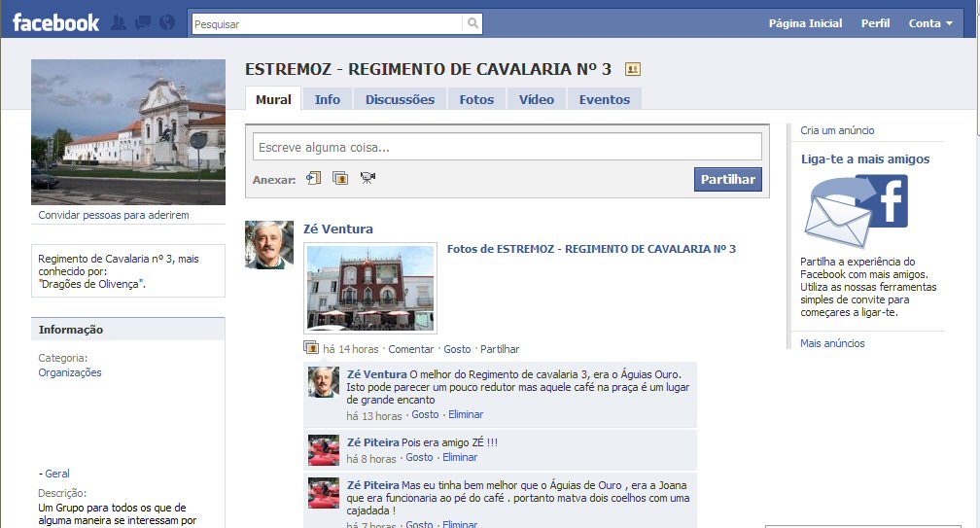Image resolution: width=980 pixels, height=528 pixels.
Task: Select the Mural tab
Action: pyautogui.click(x=273, y=99)
